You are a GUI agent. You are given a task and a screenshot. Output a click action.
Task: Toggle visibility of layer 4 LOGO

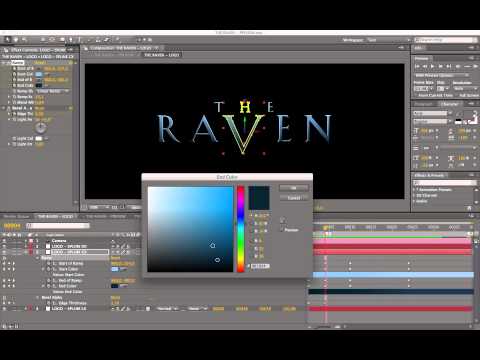pos(4,309)
